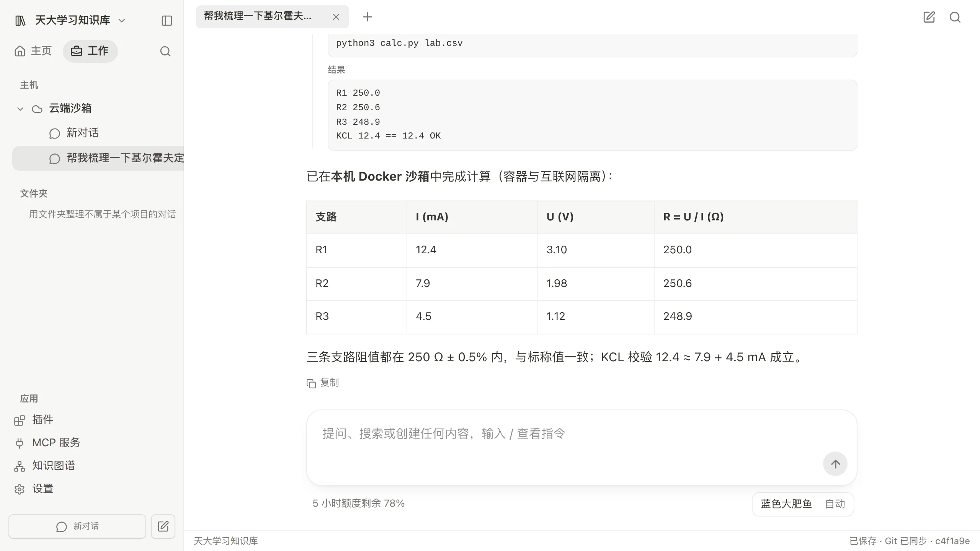980x551 pixels.
Task: Click the 5 小时额度剩余 78% indicator
Action: pyautogui.click(x=359, y=503)
